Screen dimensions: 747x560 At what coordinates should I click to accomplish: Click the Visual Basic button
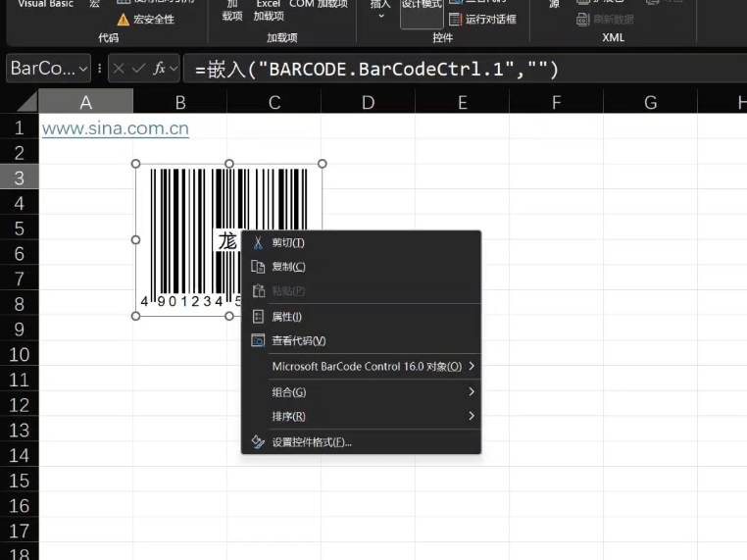coord(45,4)
